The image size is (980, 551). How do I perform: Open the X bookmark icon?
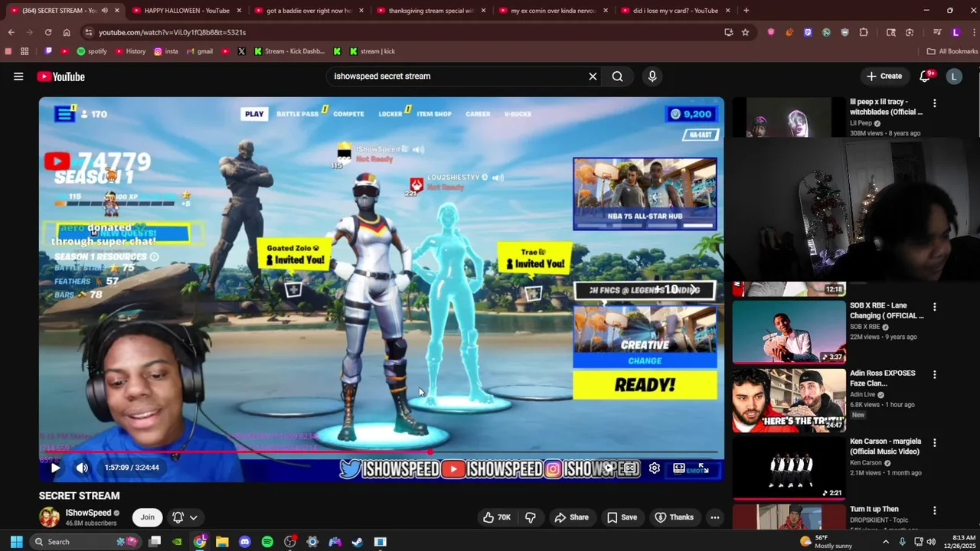[x=241, y=51]
